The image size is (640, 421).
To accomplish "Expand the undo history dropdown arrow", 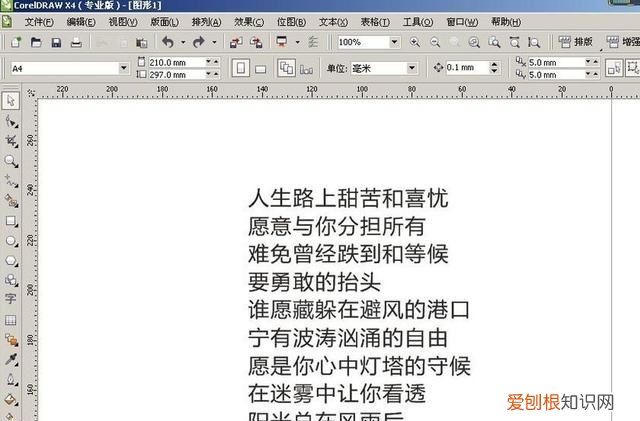I will coord(183,42).
